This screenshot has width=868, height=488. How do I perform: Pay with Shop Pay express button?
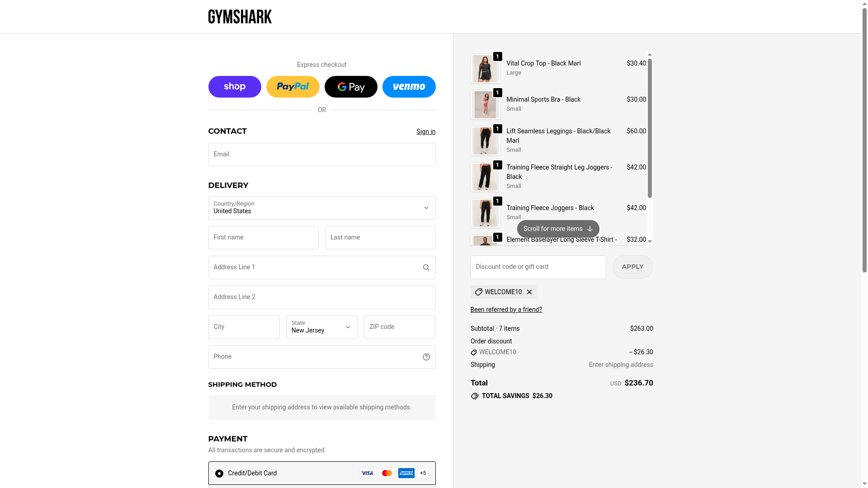click(x=235, y=87)
